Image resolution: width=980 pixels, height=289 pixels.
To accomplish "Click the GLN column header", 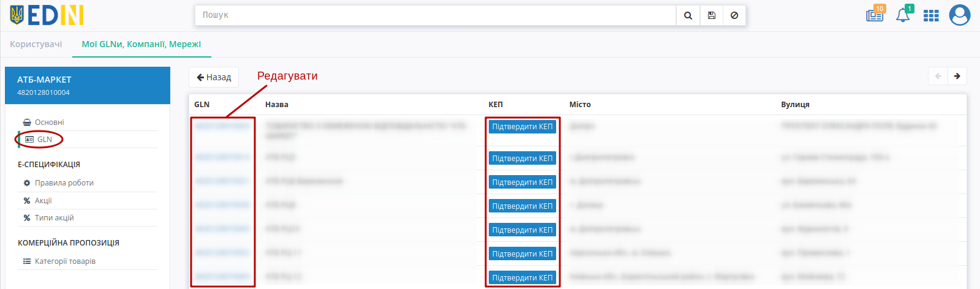I will [x=202, y=105].
